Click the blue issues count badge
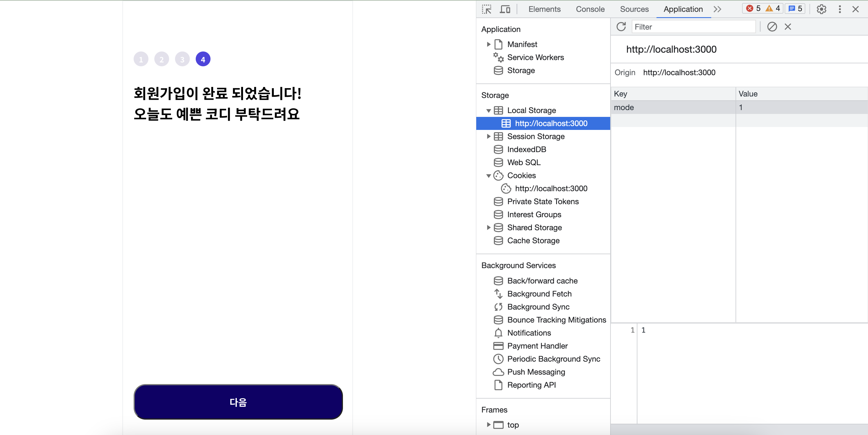Image resolution: width=868 pixels, height=435 pixels. click(795, 8)
